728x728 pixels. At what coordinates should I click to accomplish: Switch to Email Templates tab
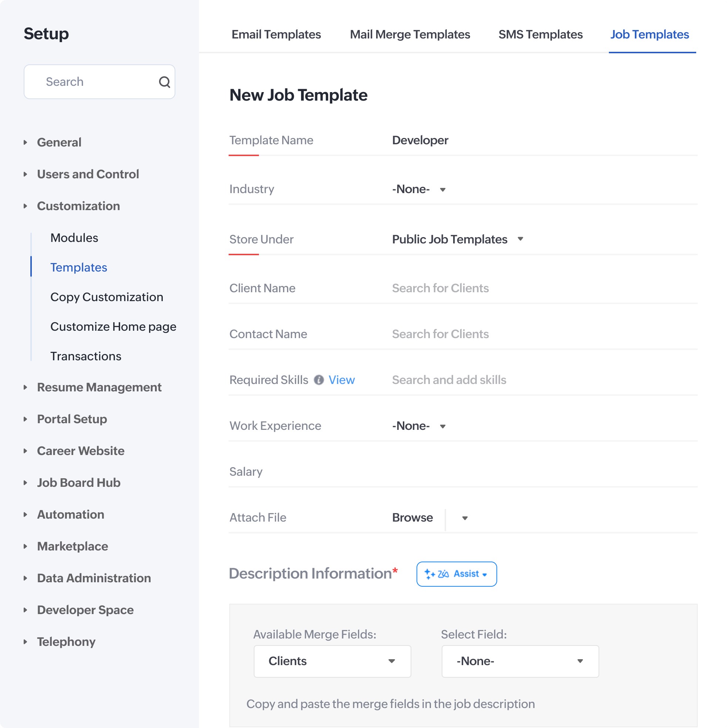tap(276, 34)
